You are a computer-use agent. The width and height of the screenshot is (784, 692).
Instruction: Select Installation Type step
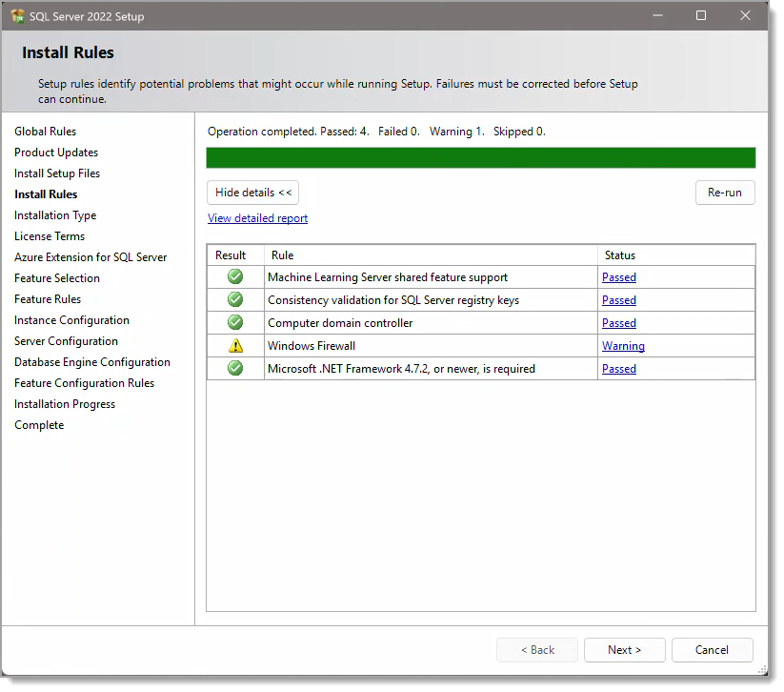tap(55, 215)
